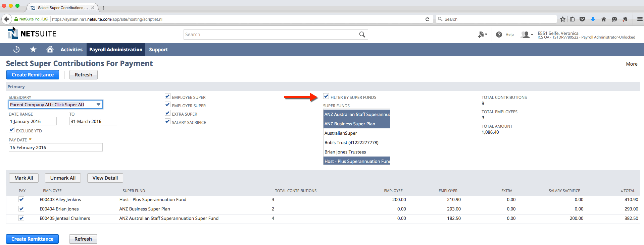Uncheck Pay box for Brian Jones

(x=21, y=209)
